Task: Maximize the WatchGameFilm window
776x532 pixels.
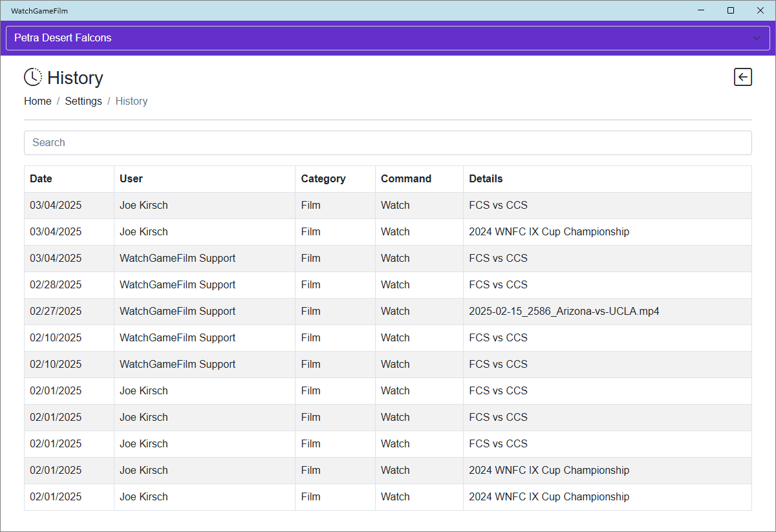Action: (x=731, y=10)
